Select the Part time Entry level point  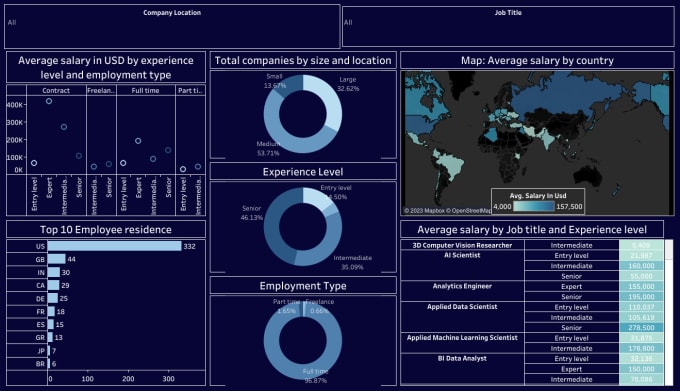click(183, 169)
